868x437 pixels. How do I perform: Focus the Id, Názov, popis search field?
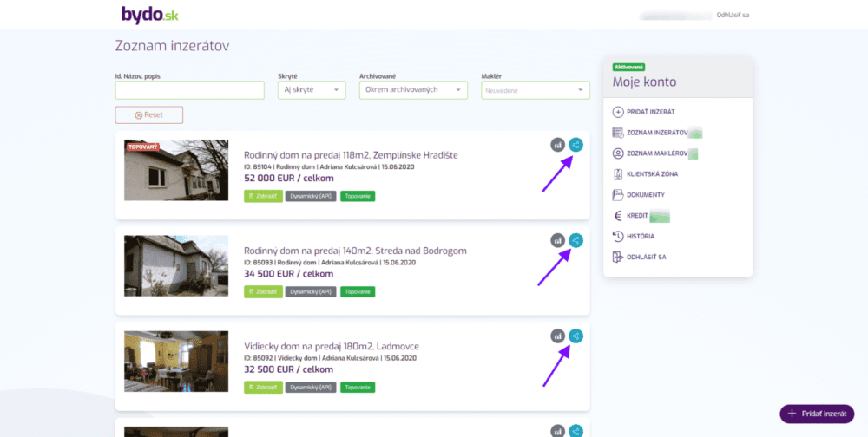(x=190, y=90)
